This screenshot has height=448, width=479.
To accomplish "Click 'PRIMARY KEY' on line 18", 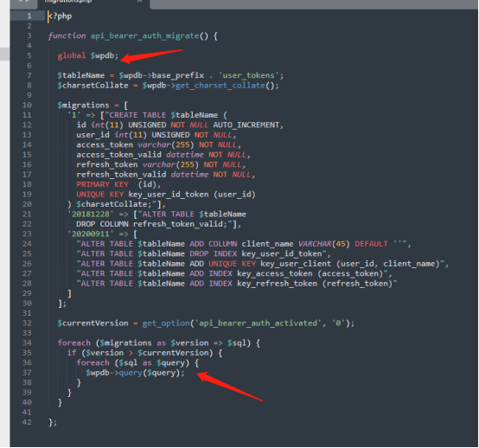I will point(102,184).
